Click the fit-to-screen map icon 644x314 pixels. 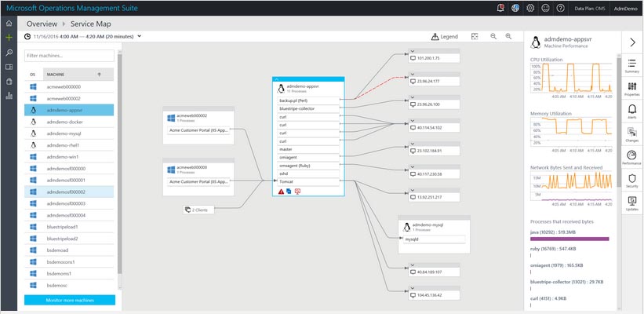tap(475, 36)
